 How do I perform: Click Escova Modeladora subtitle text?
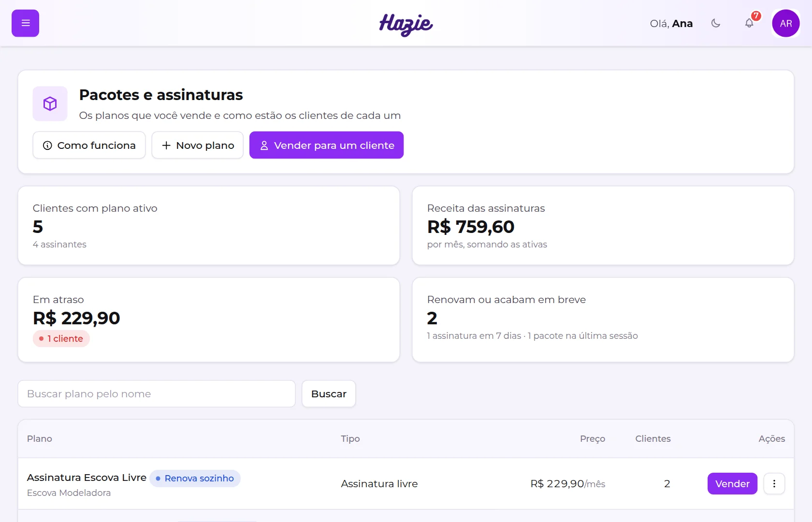pos(69,493)
